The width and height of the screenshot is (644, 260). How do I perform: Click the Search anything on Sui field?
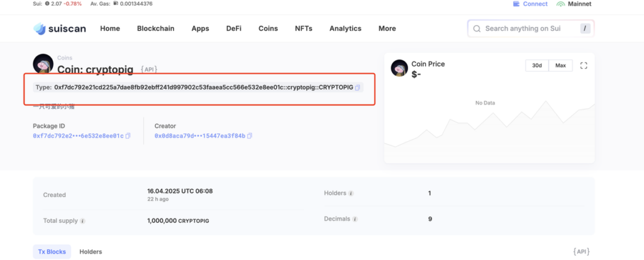tap(531, 28)
